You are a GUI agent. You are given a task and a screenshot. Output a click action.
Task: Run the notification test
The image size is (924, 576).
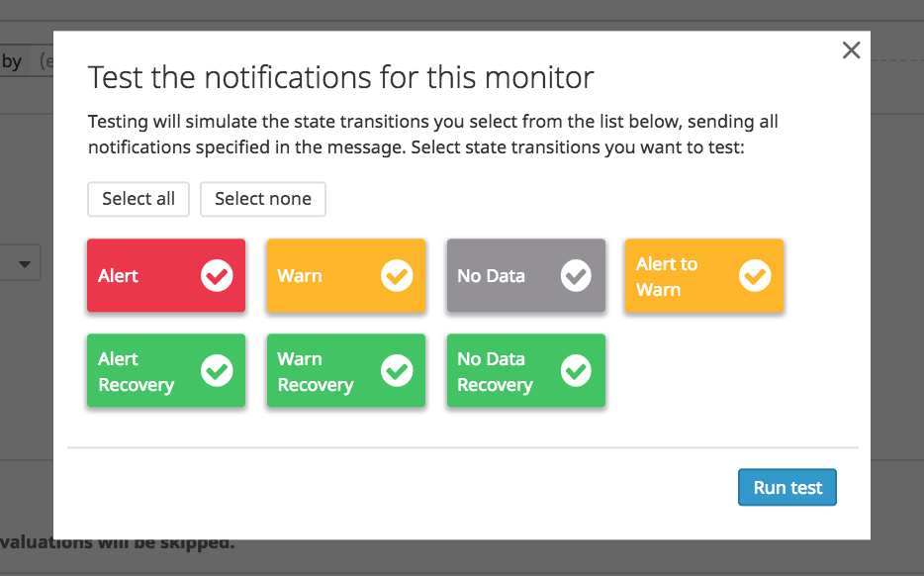787,487
